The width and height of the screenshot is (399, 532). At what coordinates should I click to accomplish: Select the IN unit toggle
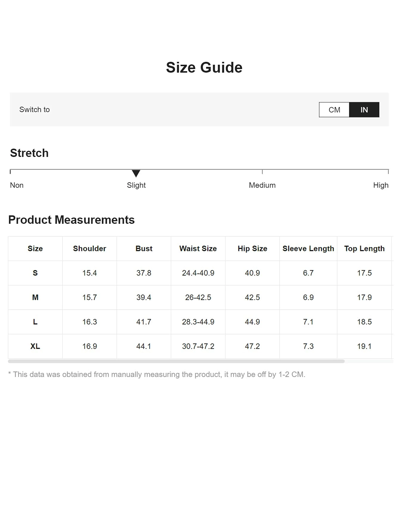(x=364, y=110)
